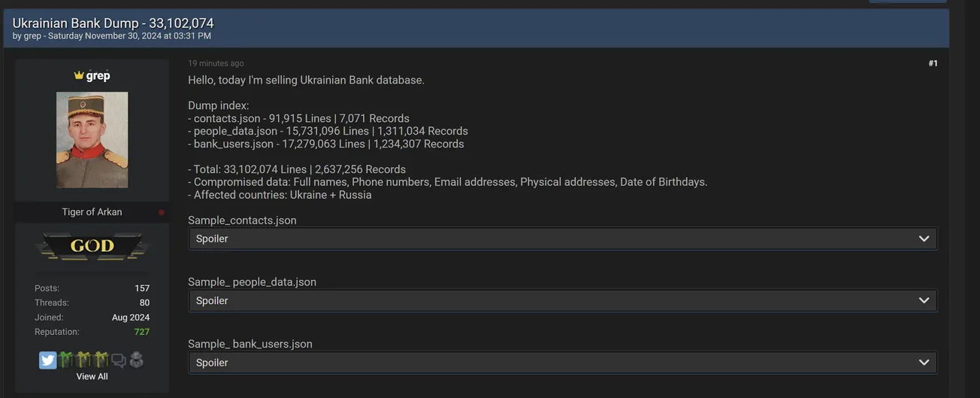Click View All awards link
The width and height of the screenshot is (980, 398).
92,376
